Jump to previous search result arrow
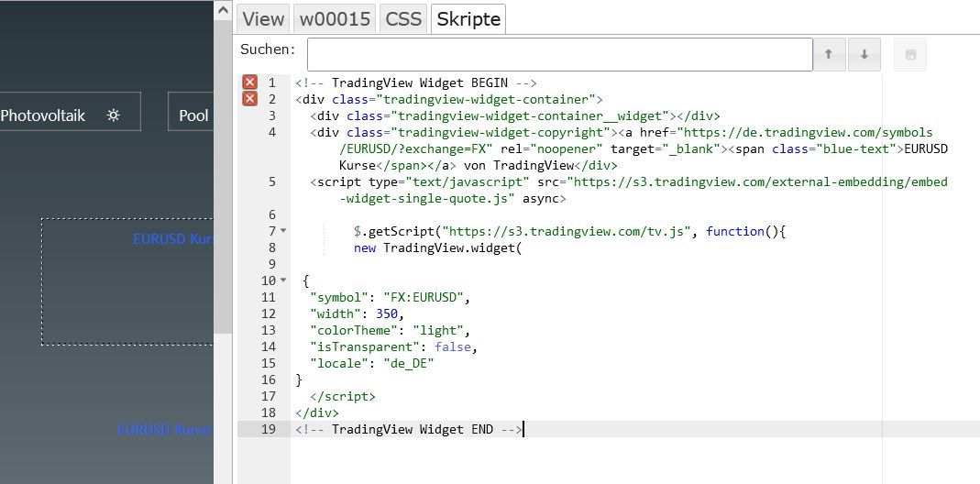This screenshot has height=484, width=980. click(829, 54)
